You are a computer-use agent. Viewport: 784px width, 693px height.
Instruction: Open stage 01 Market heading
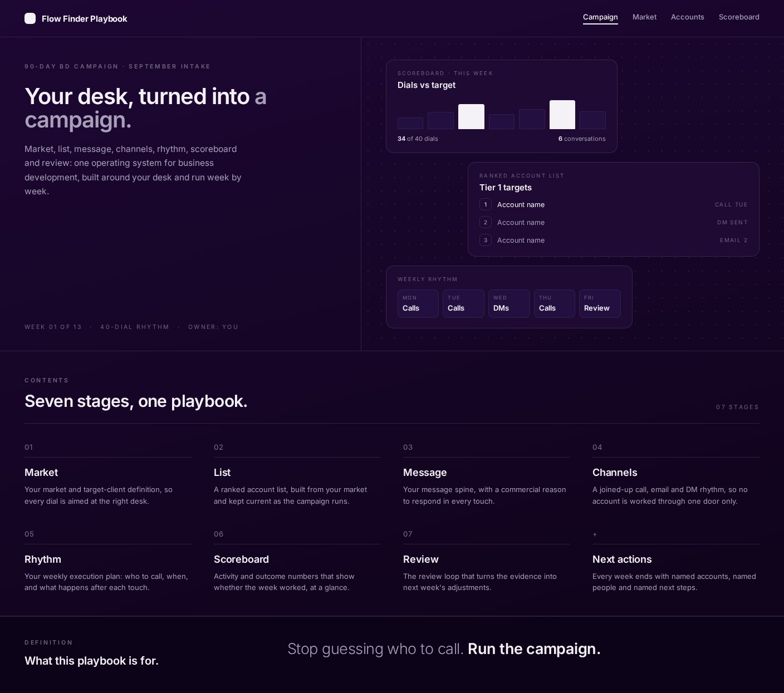pos(41,473)
